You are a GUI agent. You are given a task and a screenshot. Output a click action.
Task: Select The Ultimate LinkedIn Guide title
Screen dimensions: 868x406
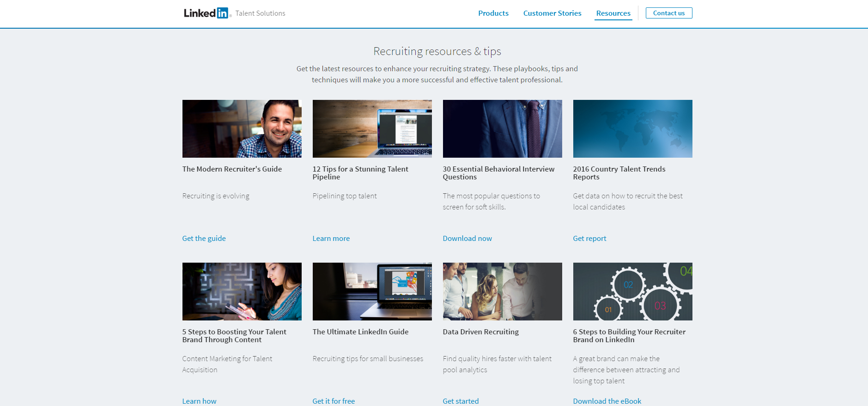click(x=360, y=332)
